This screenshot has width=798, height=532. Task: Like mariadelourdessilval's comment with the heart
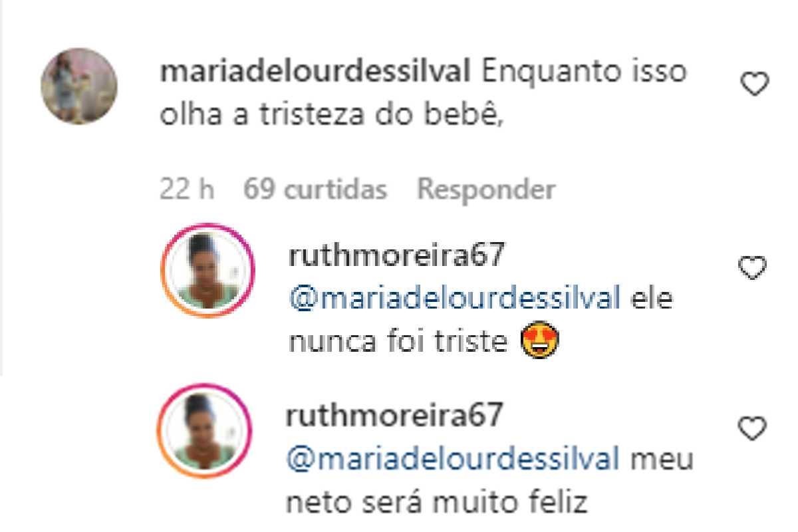[755, 85]
